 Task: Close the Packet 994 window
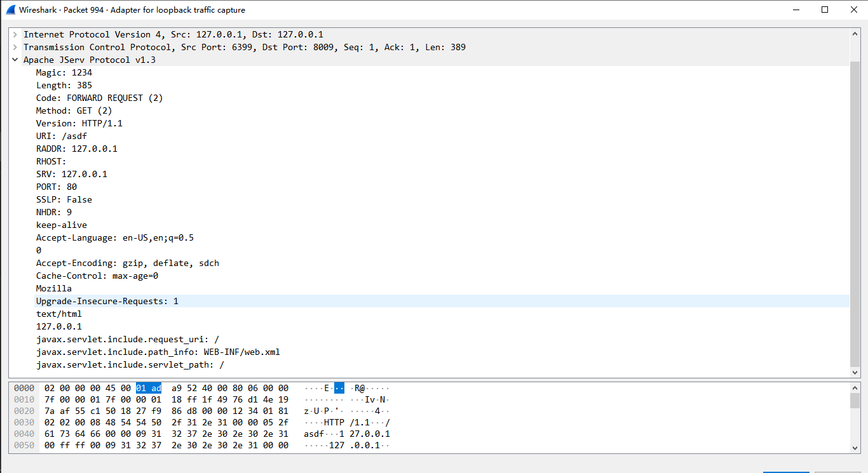853,10
